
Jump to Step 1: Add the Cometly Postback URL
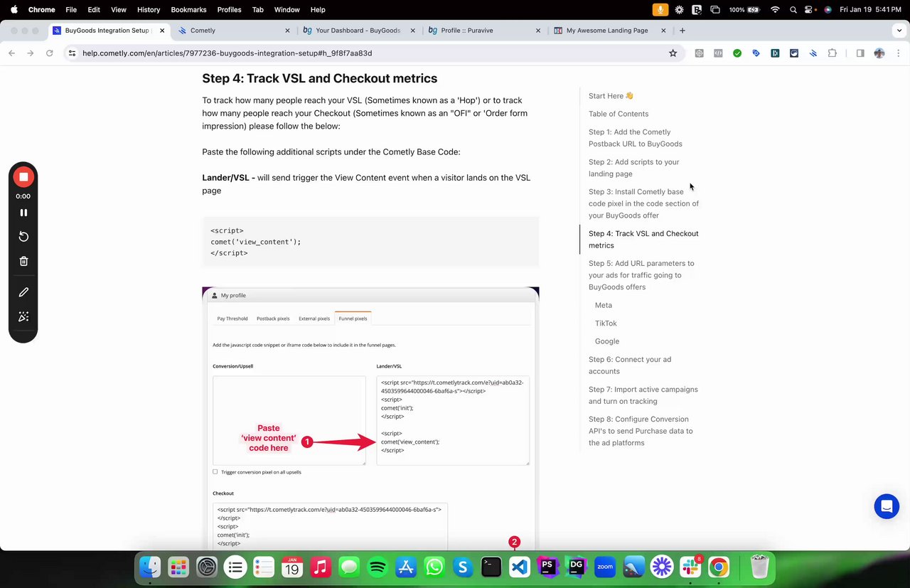tap(636, 138)
